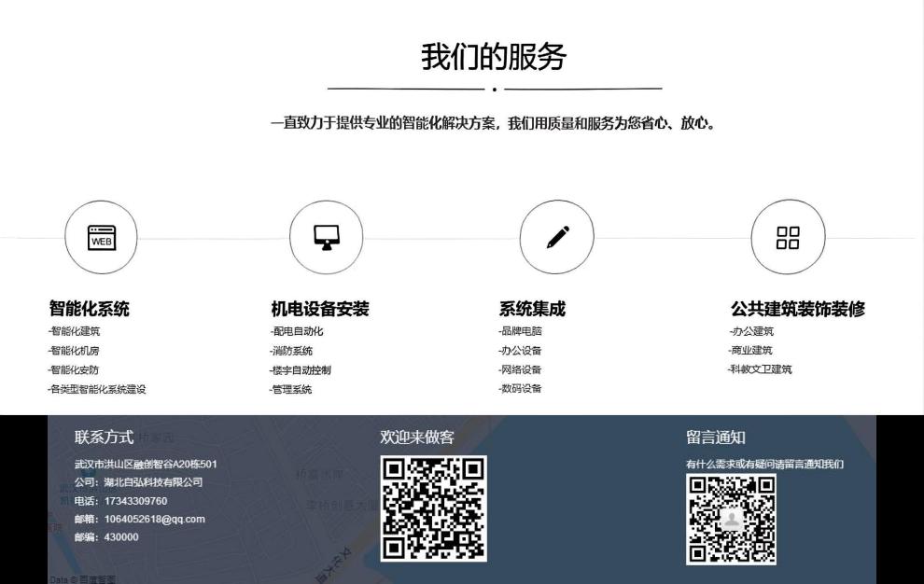The height and width of the screenshot is (584, 924).
Task: Click the -办公设备 item under 系统集成
Action: click(520, 351)
